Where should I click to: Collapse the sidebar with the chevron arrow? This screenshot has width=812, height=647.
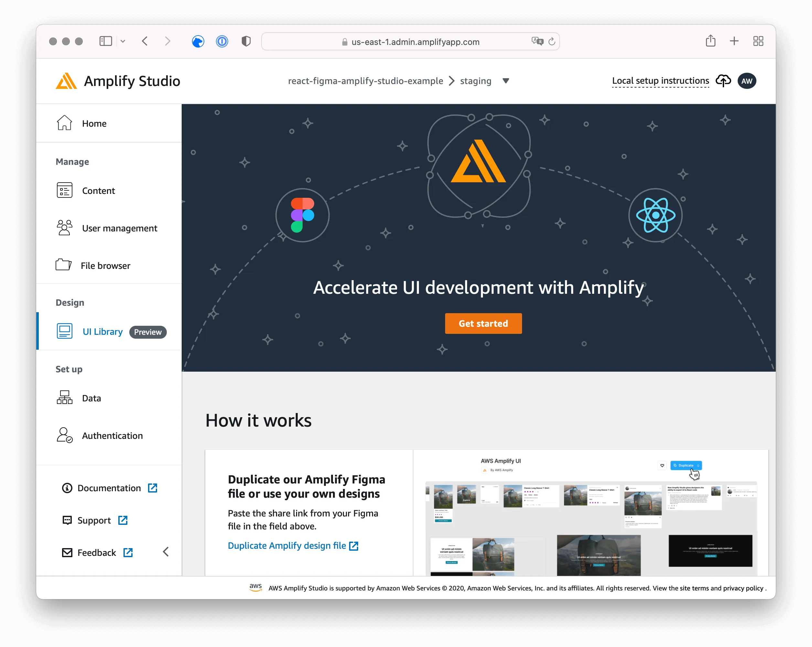(166, 551)
